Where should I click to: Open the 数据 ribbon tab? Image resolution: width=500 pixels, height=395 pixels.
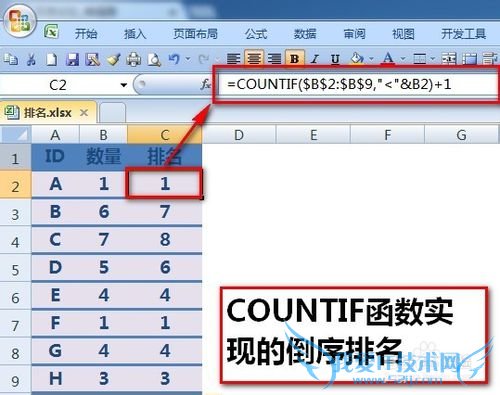coord(305,34)
